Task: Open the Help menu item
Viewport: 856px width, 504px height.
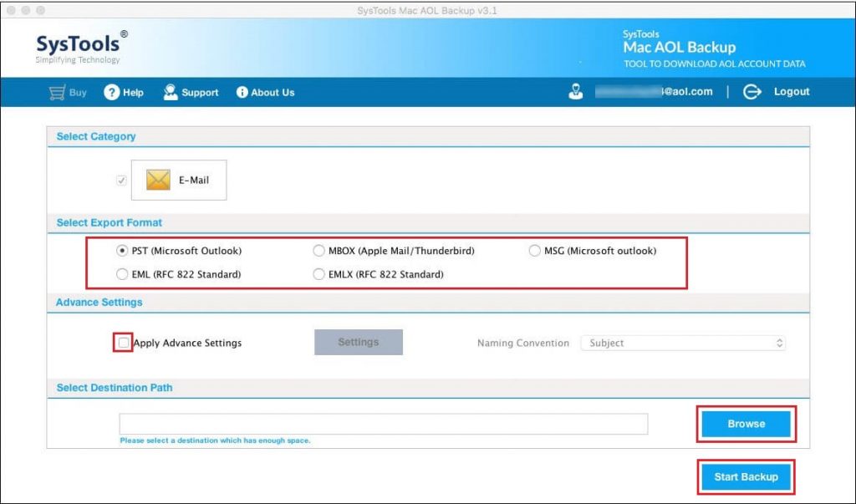Action: (x=124, y=92)
